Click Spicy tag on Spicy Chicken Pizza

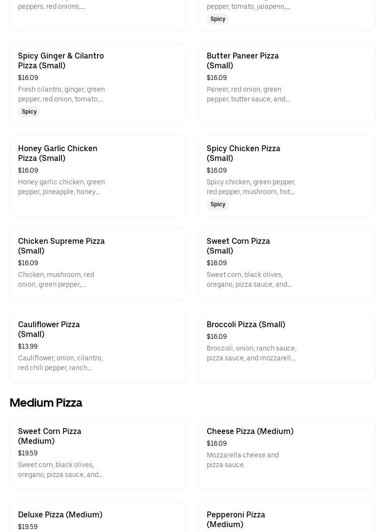point(218,204)
